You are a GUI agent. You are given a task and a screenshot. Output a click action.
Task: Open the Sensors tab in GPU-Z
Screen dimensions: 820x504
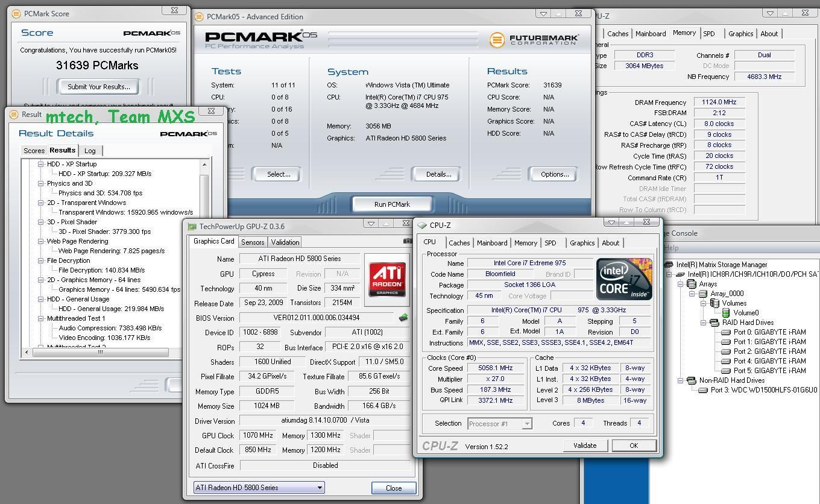[x=253, y=242]
